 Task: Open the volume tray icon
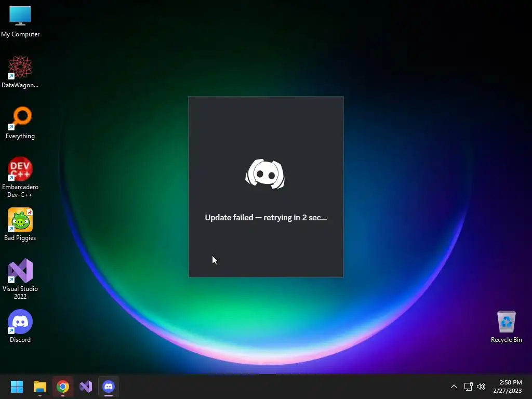click(x=481, y=387)
